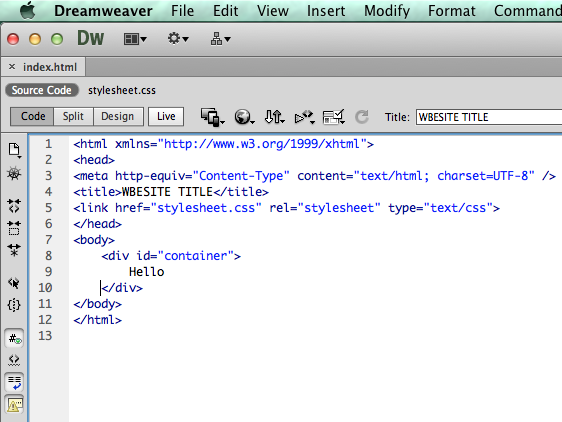Switch to Design view
Screen dimensions: 562x422
click(118, 116)
